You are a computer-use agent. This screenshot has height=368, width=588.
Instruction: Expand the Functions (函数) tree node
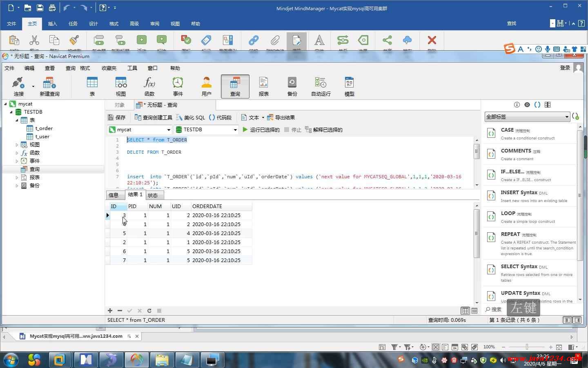[17, 153]
